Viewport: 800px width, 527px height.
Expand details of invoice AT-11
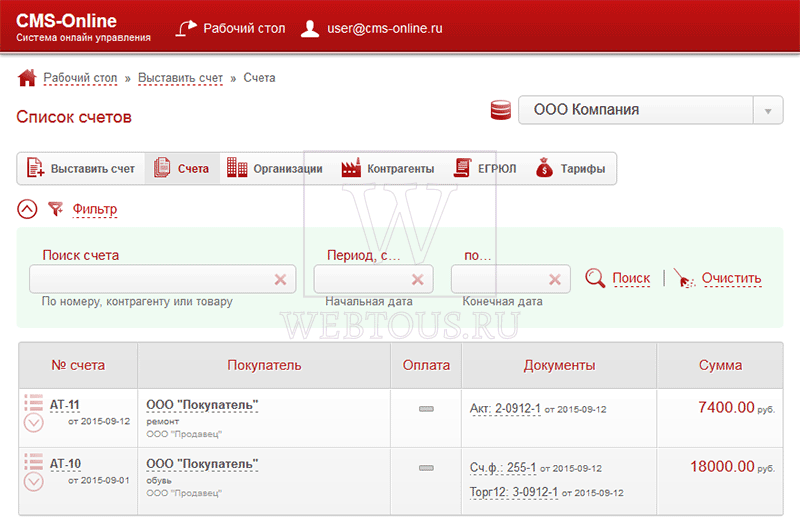(34, 422)
